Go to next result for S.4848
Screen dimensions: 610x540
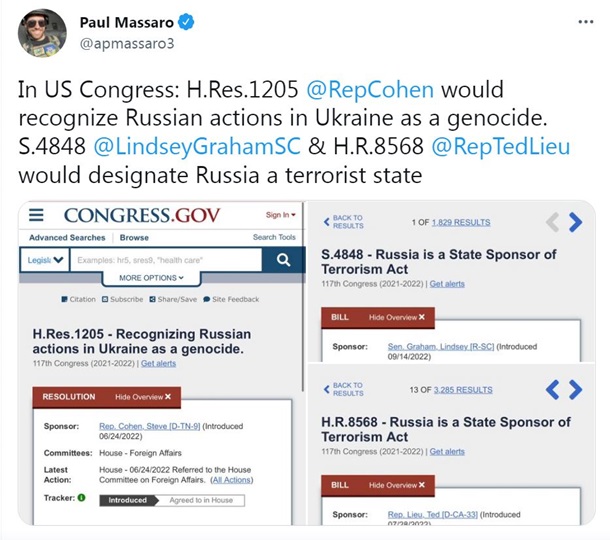[x=575, y=223]
